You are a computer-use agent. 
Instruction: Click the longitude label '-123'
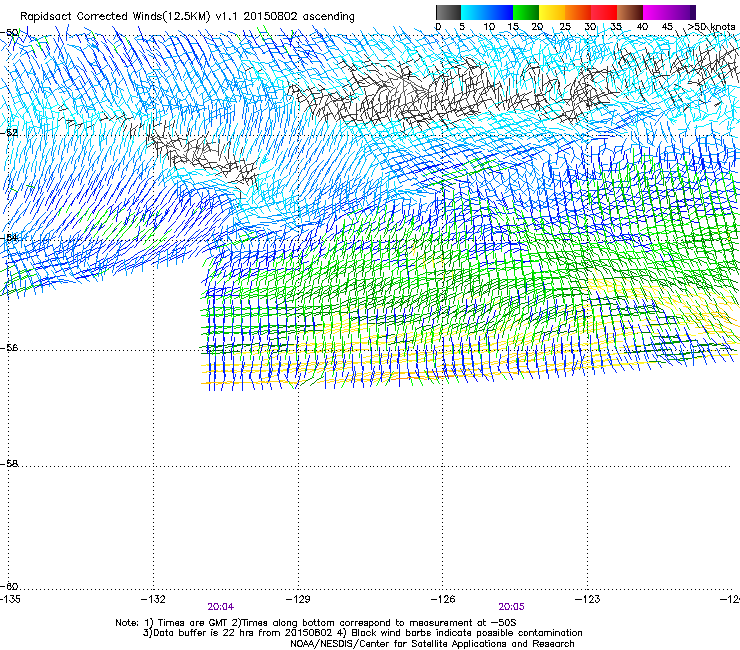588,599
